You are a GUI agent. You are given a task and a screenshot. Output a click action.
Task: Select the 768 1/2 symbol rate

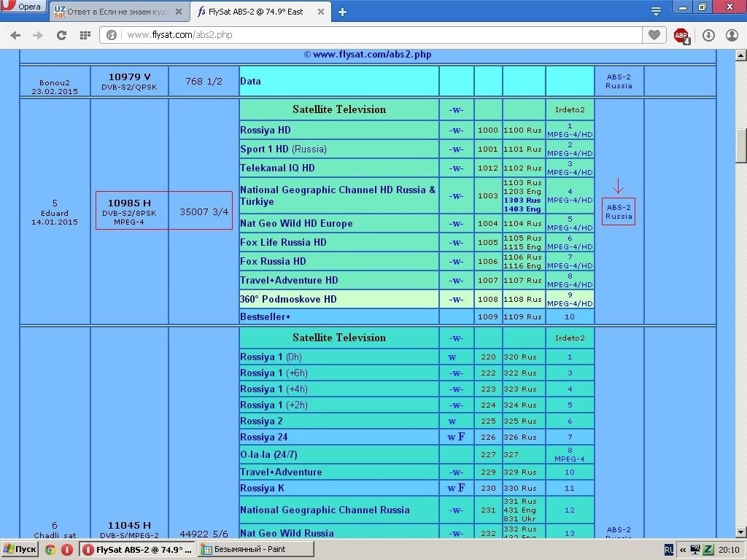pyautogui.click(x=204, y=82)
